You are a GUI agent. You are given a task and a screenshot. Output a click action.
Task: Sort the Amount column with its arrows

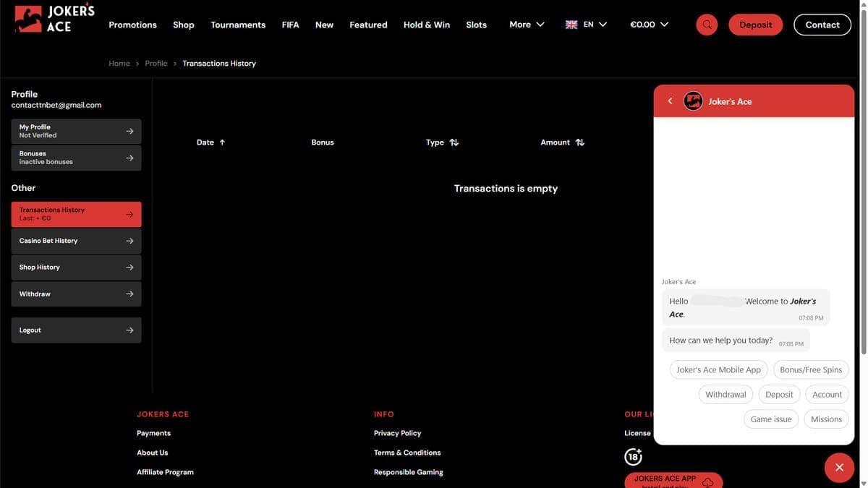(580, 142)
